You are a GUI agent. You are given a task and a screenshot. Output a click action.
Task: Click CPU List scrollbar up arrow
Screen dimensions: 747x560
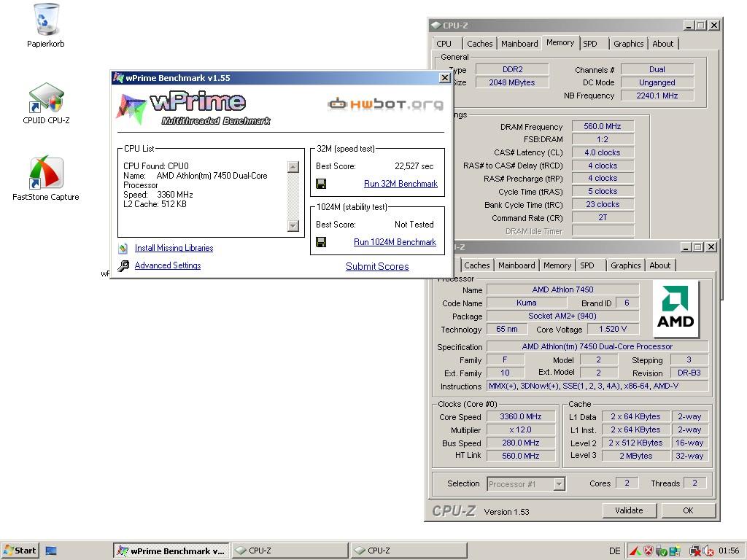pos(293,167)
